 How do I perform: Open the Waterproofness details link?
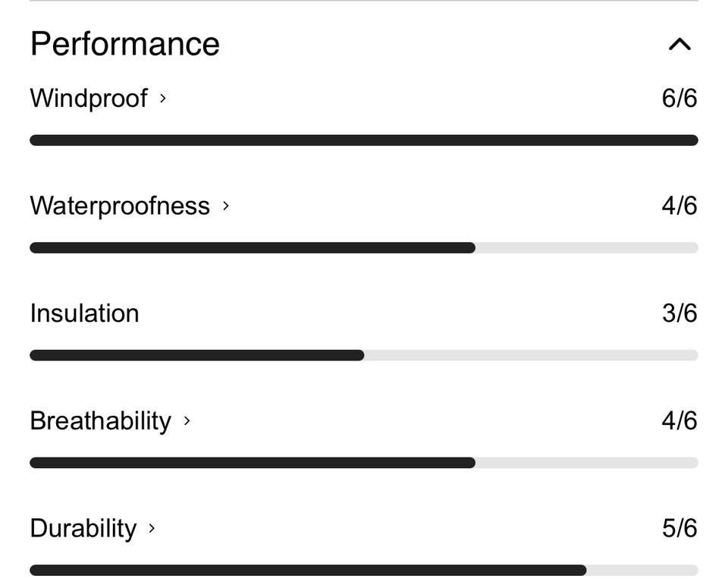coord(120,206)
